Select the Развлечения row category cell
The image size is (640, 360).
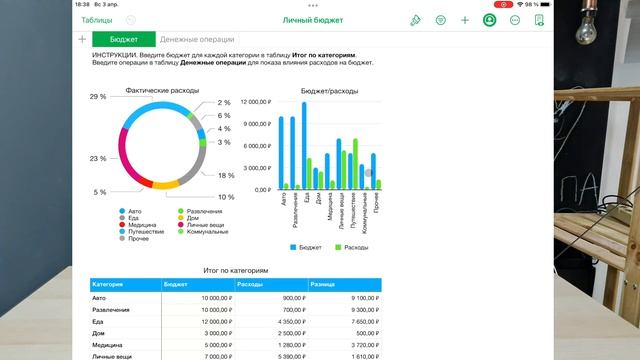point(126,310)
